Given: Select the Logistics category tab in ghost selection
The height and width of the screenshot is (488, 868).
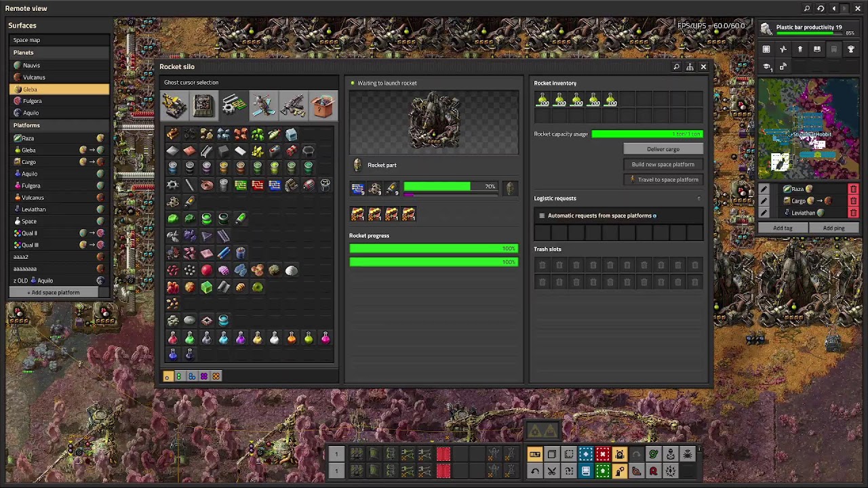Looking at the screenshot, I should (x=174, y=106).
